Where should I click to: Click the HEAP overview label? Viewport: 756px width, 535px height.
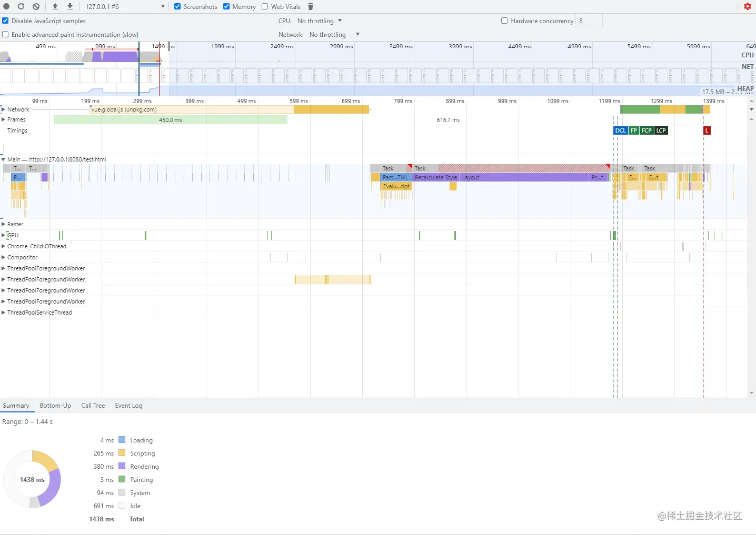[x=745, y=88]
